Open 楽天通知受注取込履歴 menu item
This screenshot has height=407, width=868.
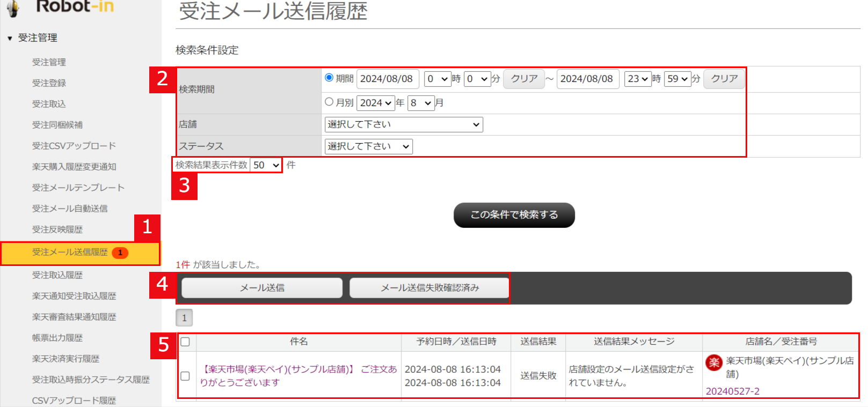tap(74, 296)
